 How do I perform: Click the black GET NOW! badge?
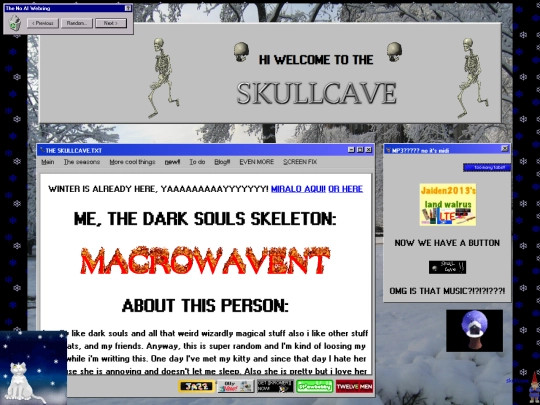click(275, 386)
